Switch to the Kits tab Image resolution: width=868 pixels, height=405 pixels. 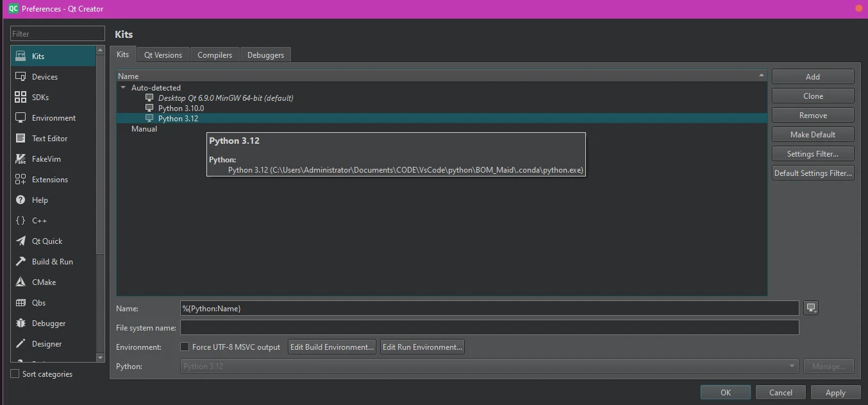point(122,55)
